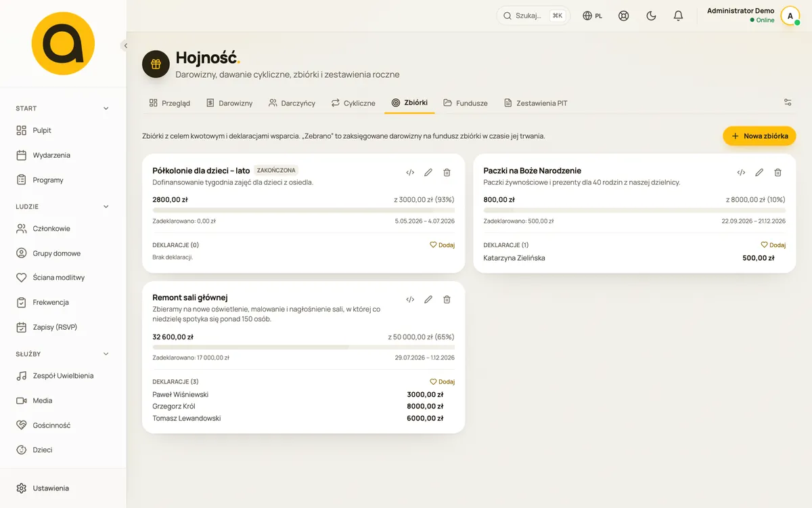Open the Cykliczne tab
Screen dimensions: 812x508
coord(353,103)
